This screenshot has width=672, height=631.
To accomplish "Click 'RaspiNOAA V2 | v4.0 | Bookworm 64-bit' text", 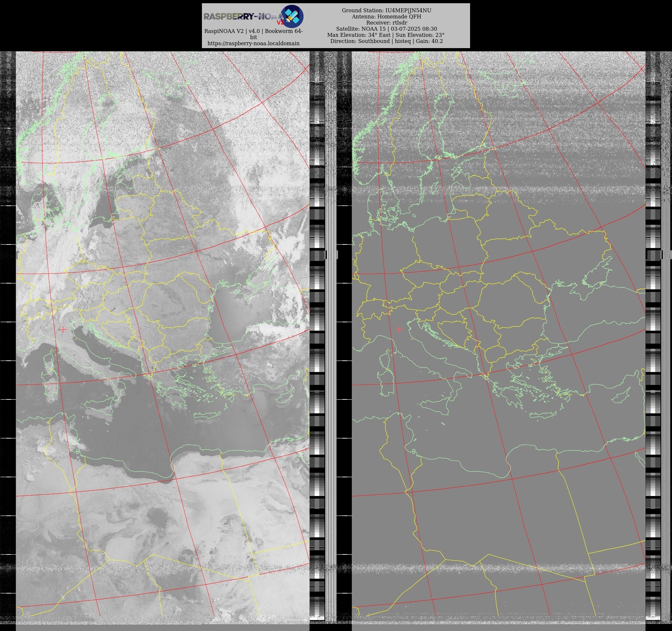I will coord(253,34).
